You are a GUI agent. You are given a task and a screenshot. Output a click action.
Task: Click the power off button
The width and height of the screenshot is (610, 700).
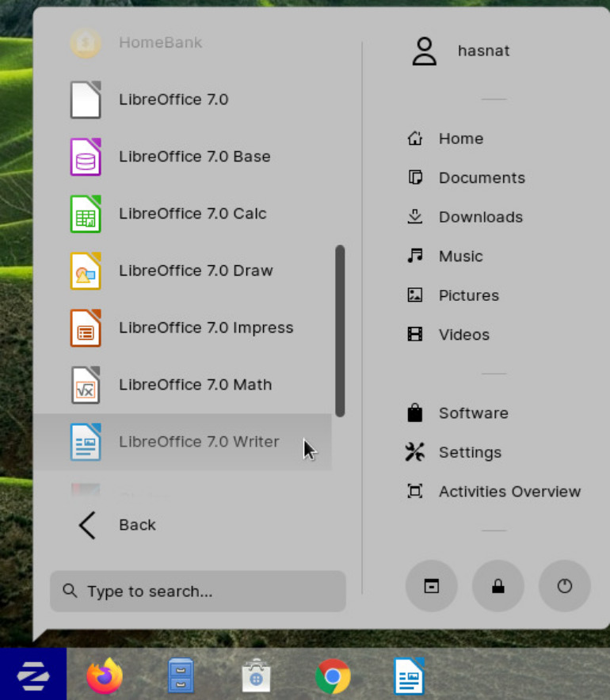click(565, 586)
